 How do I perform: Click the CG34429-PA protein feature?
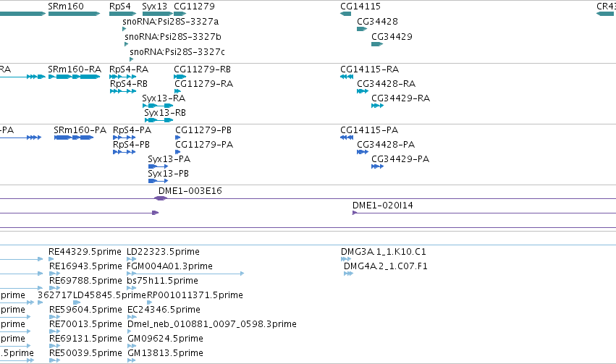(x=378, y=166)
